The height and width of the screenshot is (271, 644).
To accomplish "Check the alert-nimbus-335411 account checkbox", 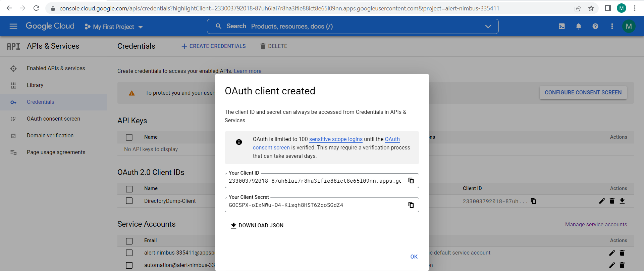I will (129, 253).
